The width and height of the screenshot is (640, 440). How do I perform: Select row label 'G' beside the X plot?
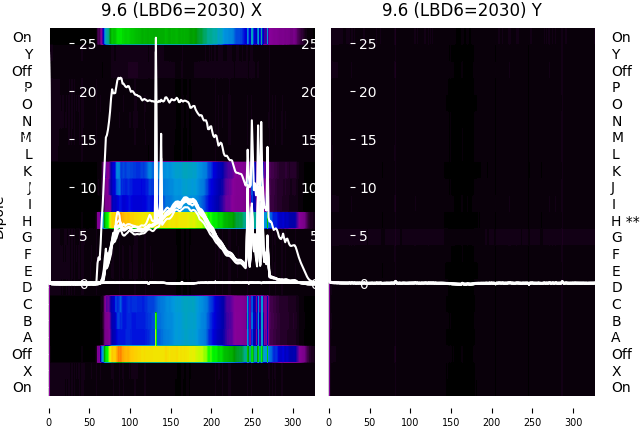coord(27,237)
